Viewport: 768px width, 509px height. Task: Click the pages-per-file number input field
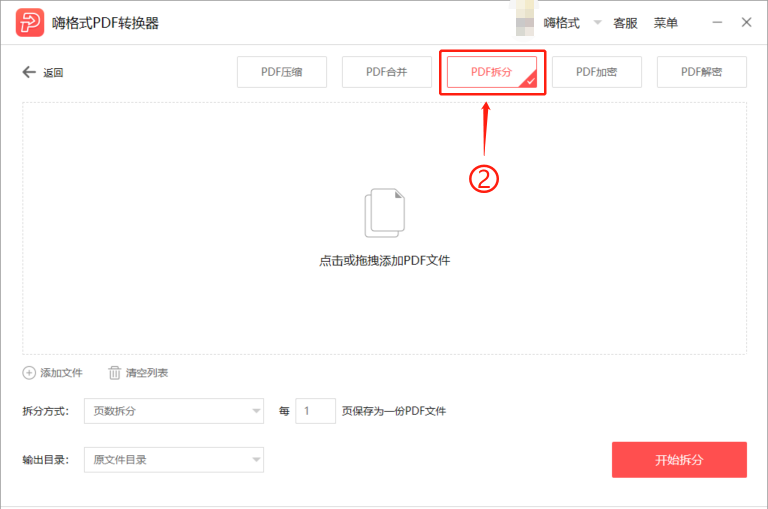[x=315, y=411]
